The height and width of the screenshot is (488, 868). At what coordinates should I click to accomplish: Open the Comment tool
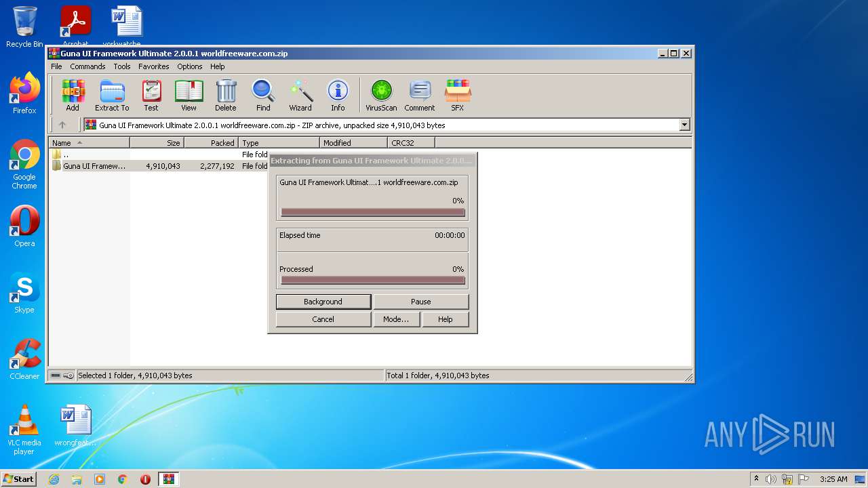pyautogui.click(x=420, y=95)
